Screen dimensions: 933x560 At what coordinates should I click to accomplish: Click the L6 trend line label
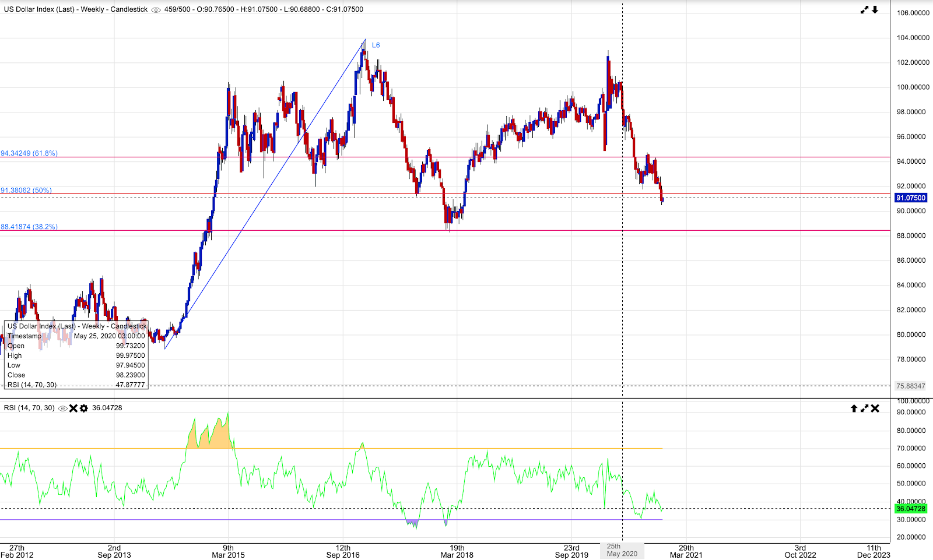376,45
